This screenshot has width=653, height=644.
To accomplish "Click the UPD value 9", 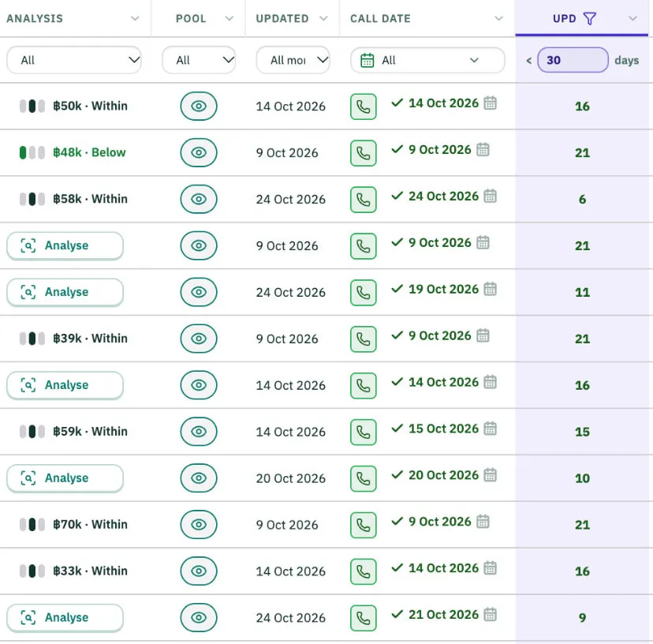I will (x=582, y=618).
